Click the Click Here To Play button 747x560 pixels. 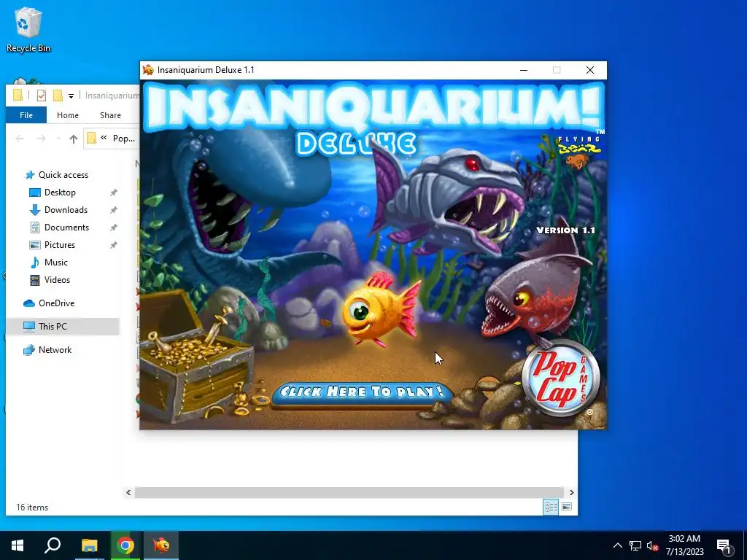[x=362, y=392]
